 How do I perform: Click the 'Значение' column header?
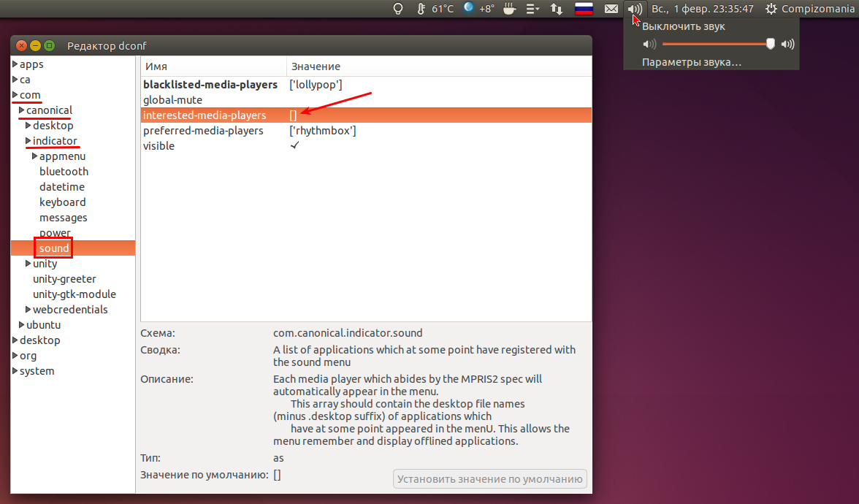click(439, 66)
